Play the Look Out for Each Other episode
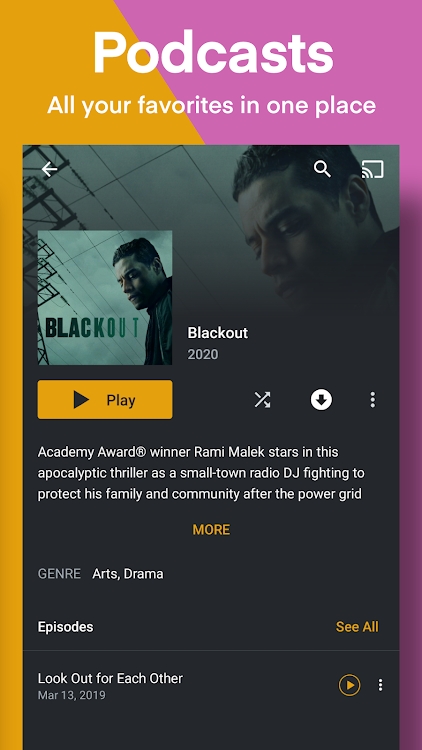Screen dimensions: 422x750 pyautogui.click(x=350, y=685)
